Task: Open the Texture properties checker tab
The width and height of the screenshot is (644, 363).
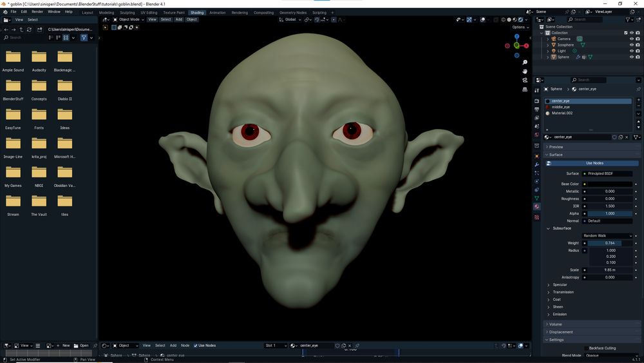Action: pyautogui.click(x=537, y=217)
